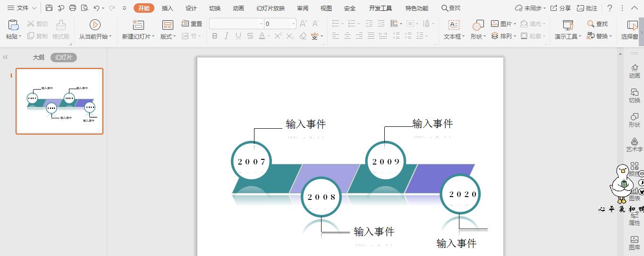Switch to the Slide Show (幻灯片放映) tab

tap(271, 8)
